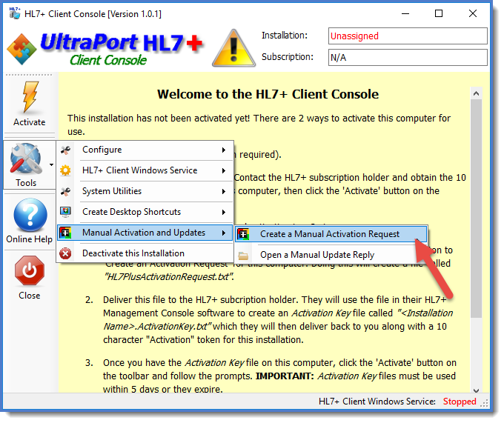Viewport: 504px width, 423px height.
Task: Click the folder icon beside Open a Manual Update Reply
Action: pyautogui.click(x=243, y=256)
